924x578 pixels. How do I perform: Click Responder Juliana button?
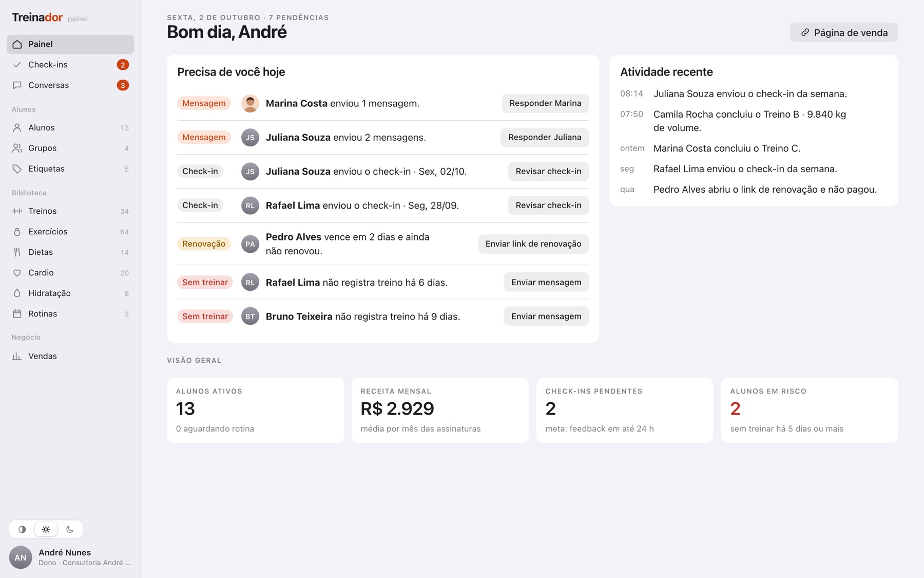click(545, 137)
